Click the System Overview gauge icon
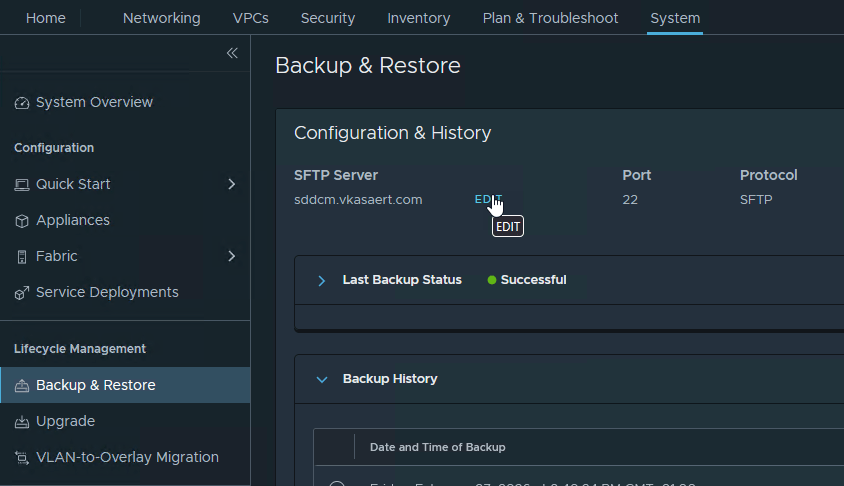The width and height of the screenshot is (844, 486). (22, 103)
